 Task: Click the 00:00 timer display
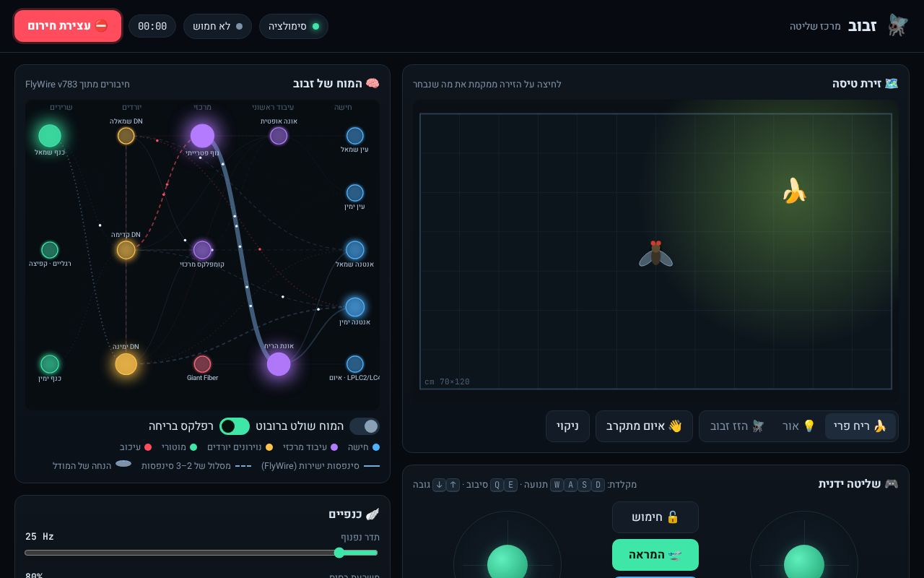coord(152,26)
